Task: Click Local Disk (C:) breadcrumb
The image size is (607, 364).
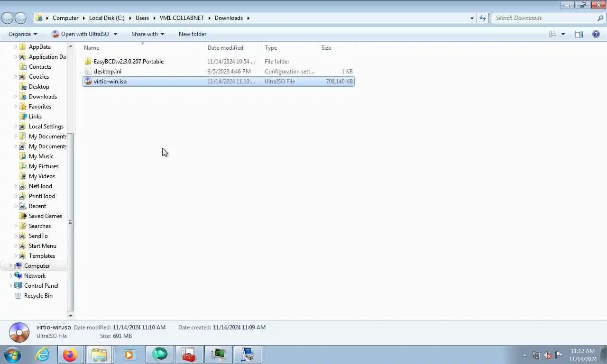Action: tap(107, 18)
